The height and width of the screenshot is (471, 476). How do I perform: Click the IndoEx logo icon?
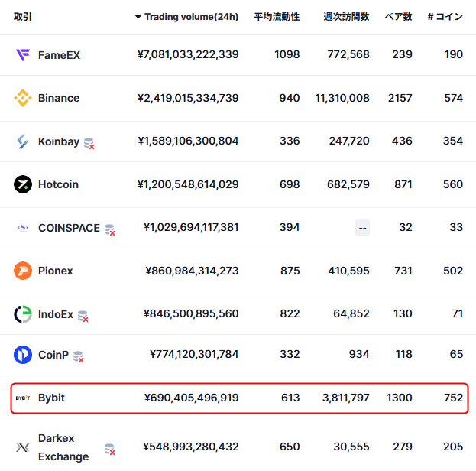23,313
